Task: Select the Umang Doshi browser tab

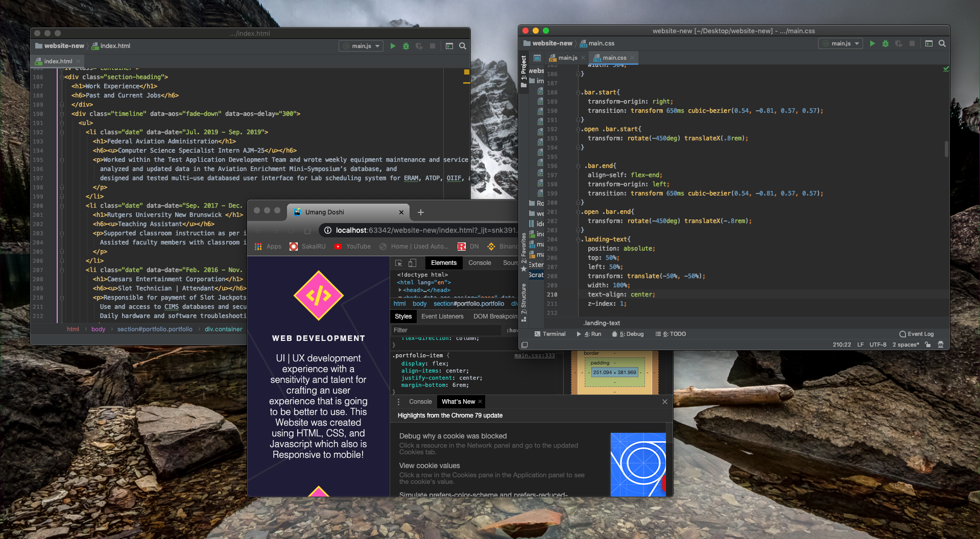Action: [x=347, y=212]
